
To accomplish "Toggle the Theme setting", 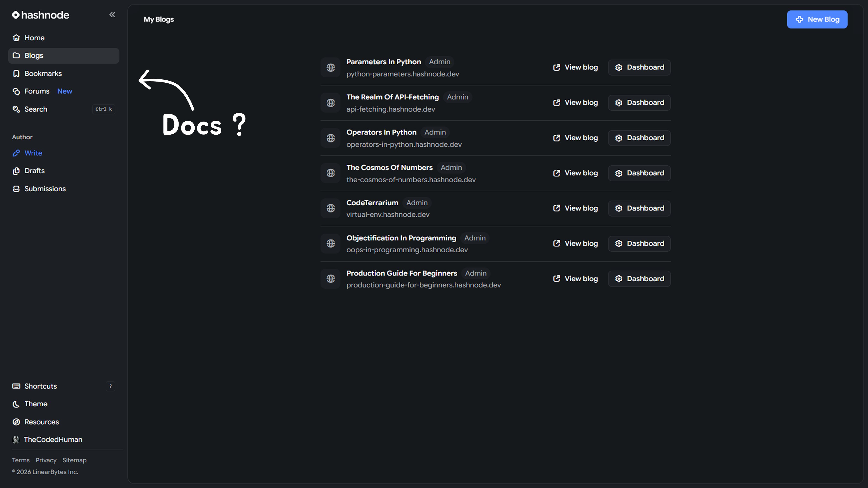I will click(36, 404).
